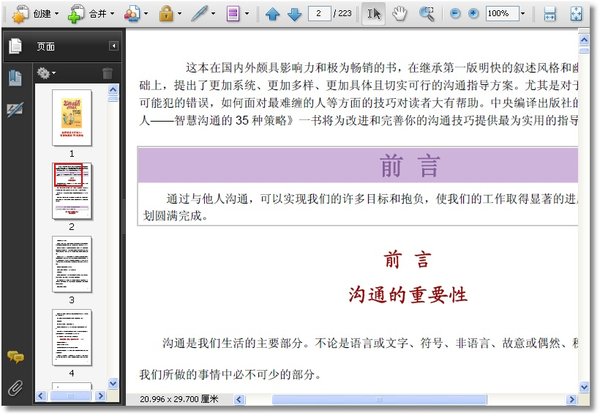The image size is (600, 416).
Task: Zoom in with the plus button
Action: coord(473,14)
